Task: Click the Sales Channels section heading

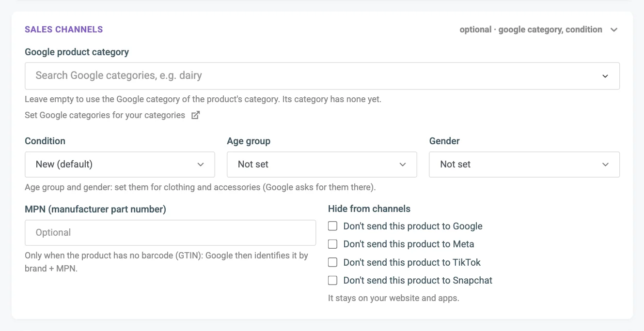Action: coord(64,30)
